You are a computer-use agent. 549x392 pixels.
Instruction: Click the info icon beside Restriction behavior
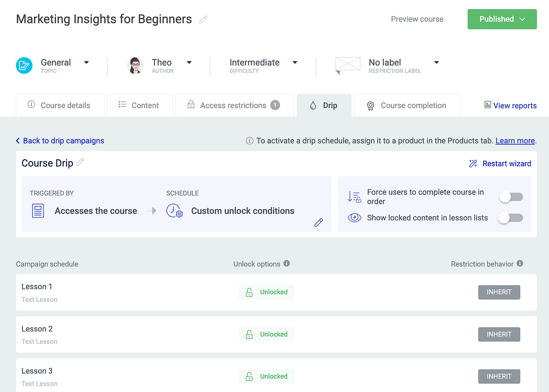520,263
